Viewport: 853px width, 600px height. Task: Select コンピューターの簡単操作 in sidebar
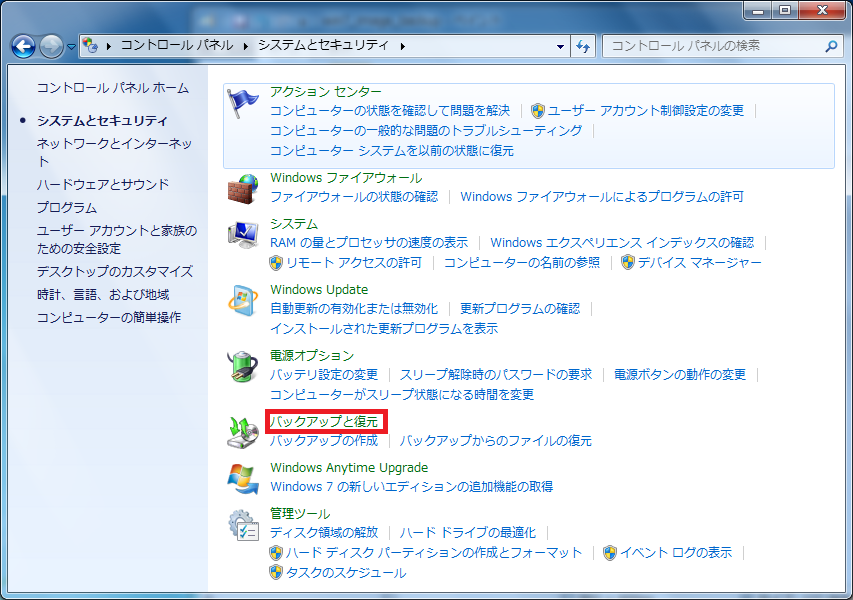(109, 318)
